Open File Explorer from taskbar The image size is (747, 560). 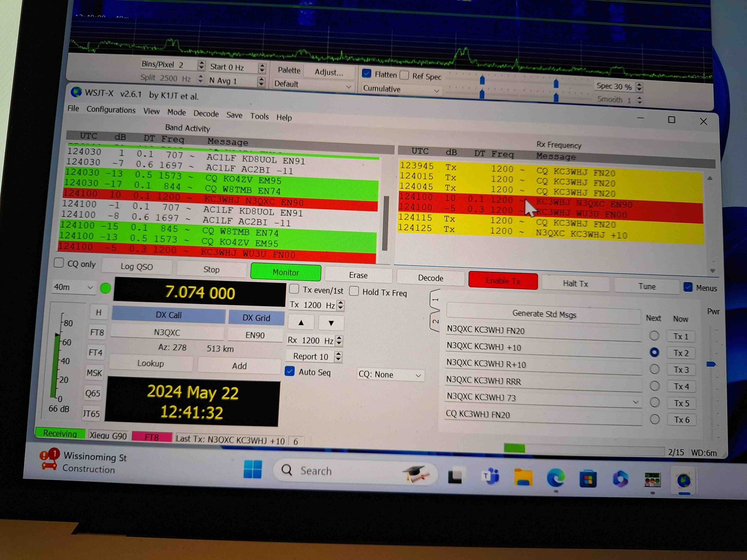click(523, 477)
